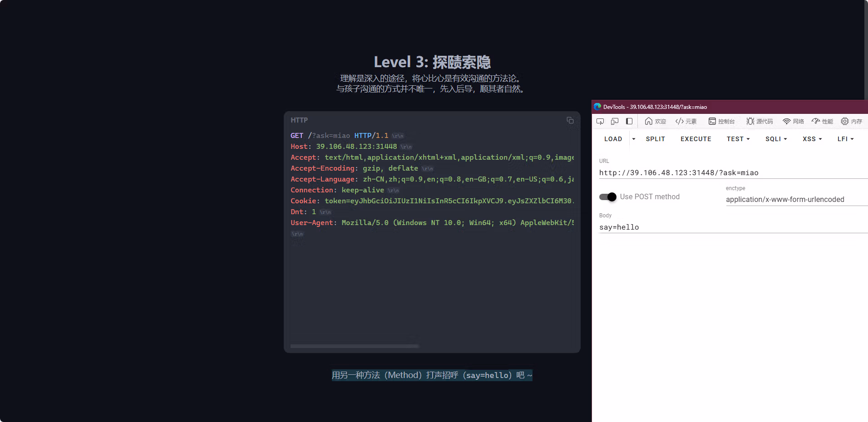This screenshot has height=422, width=868.
Task: Open the 元素 elements tab
Action: (x=686, y=121)
